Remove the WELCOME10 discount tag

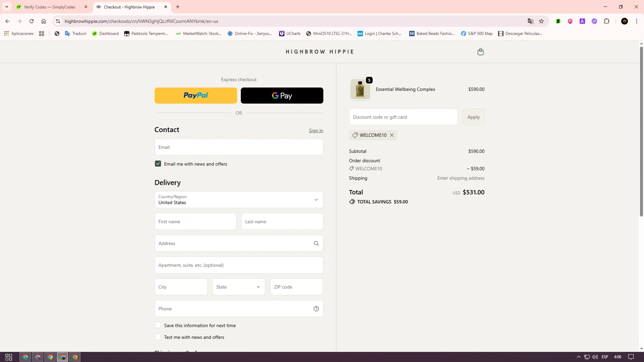(392, 135)
